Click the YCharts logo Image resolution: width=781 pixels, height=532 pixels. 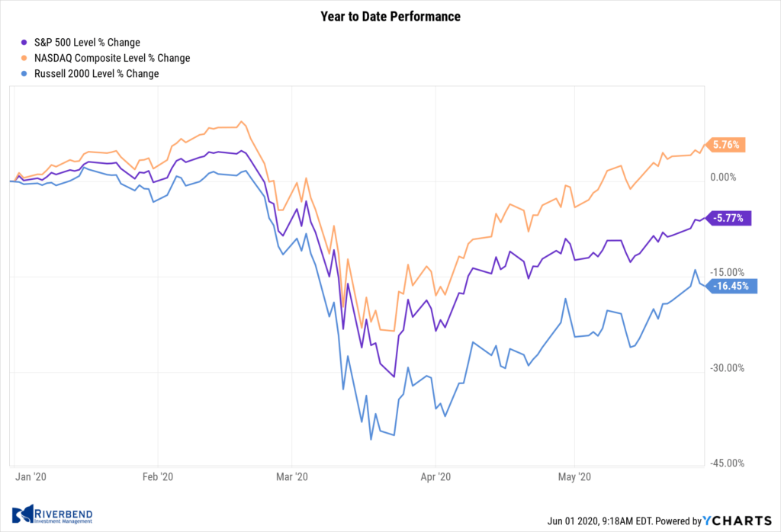(x=738, y=521)
